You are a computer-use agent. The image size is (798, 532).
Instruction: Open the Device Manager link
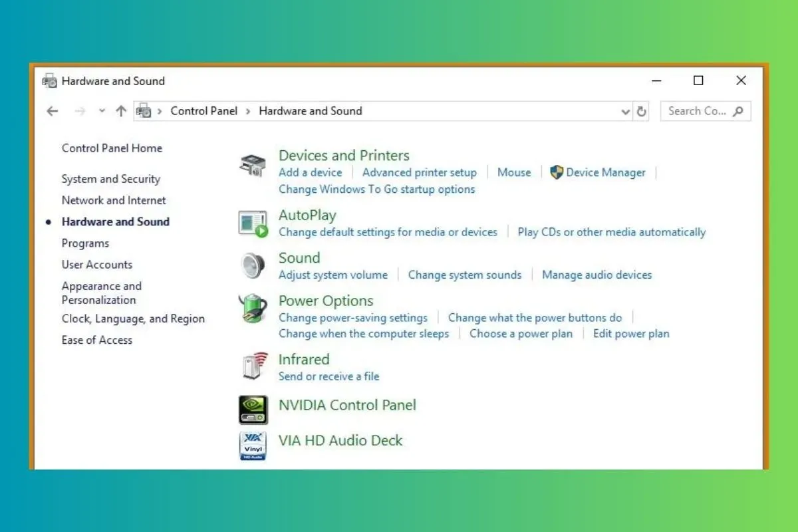(605, 172)
